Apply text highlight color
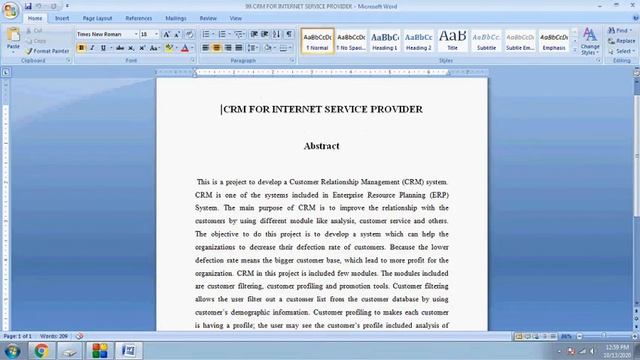The height and width of the screenshot is (360, 640). click(169, 48)
